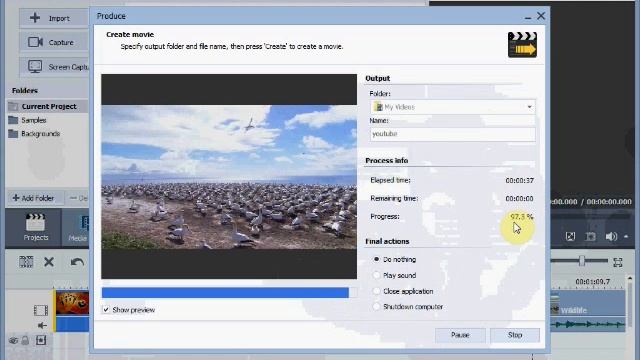Start Screen Capture from left panel
Image resolution: width=640 pixels, height=360 pixels.
point(53,67)
